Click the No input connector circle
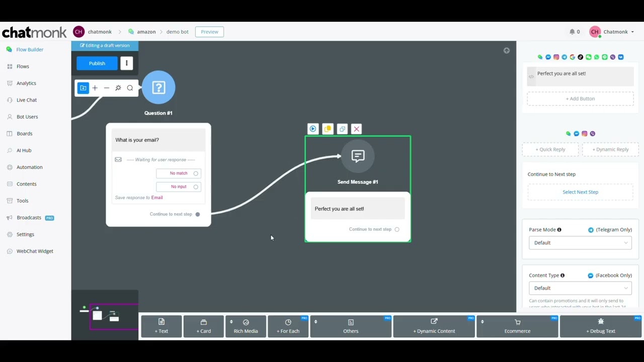 [x=196, y=187]
